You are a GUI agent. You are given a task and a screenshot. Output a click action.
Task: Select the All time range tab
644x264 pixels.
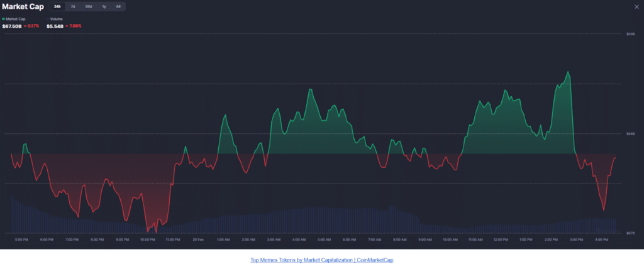click(x=118, y=6)
